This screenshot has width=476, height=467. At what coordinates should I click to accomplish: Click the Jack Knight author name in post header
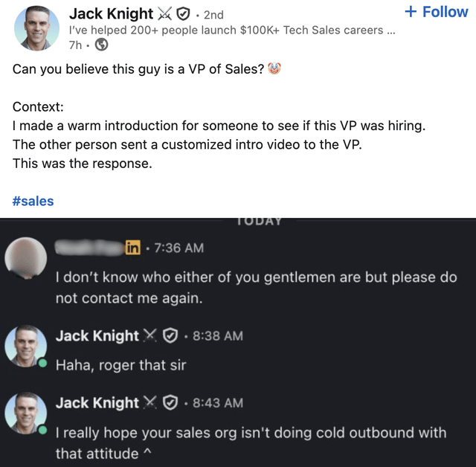tap(111, 13)
